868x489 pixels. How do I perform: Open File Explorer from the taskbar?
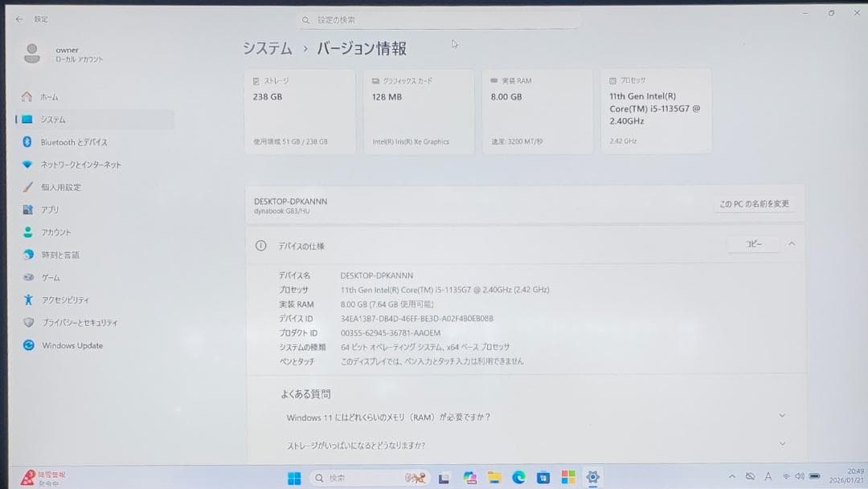click(x=496, y=477)
